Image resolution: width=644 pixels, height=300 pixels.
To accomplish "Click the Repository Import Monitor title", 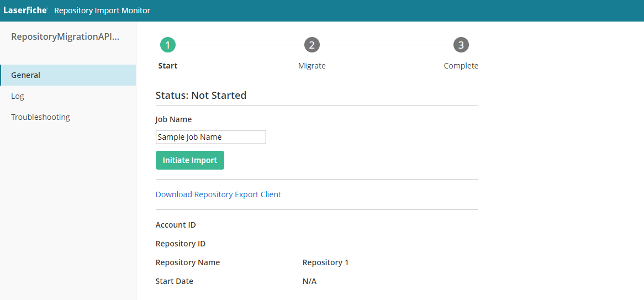I will tap(102, 10).
